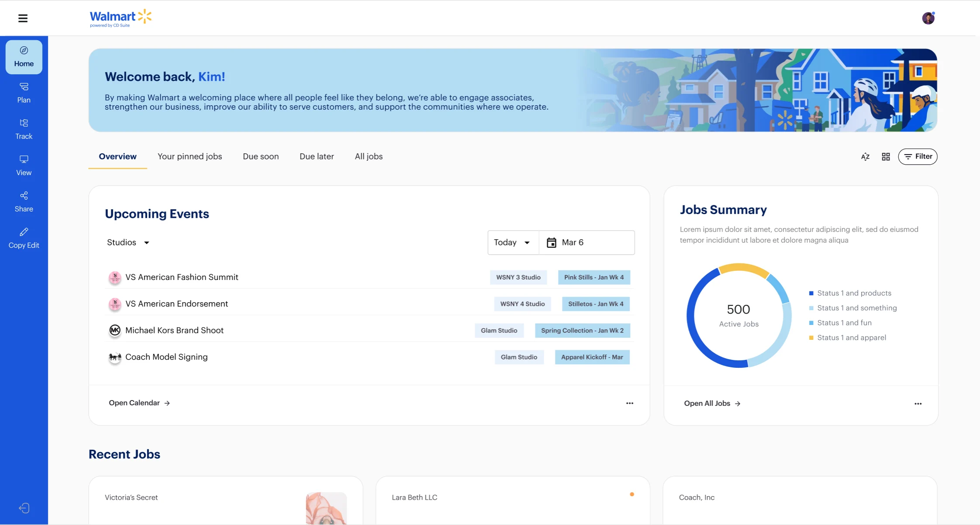This screenshot has width=980, height=525.
Task: Select the Overview tab
Action: [117, 157]
